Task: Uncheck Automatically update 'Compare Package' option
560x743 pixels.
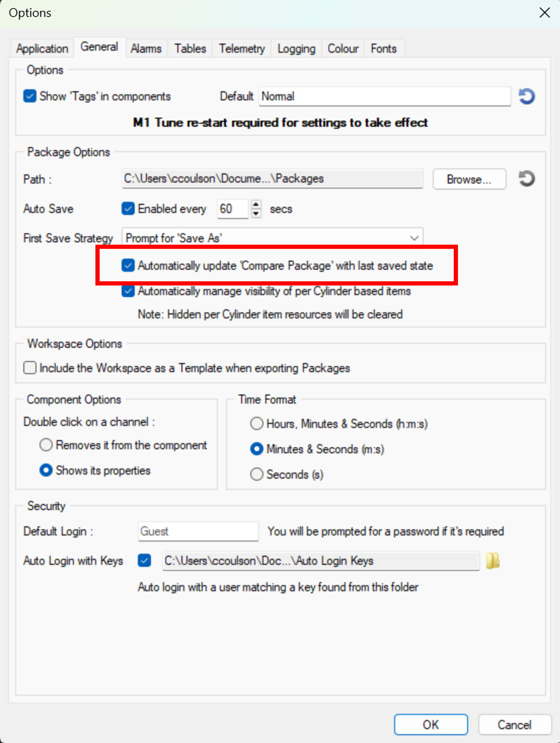Action: point(128,265)
